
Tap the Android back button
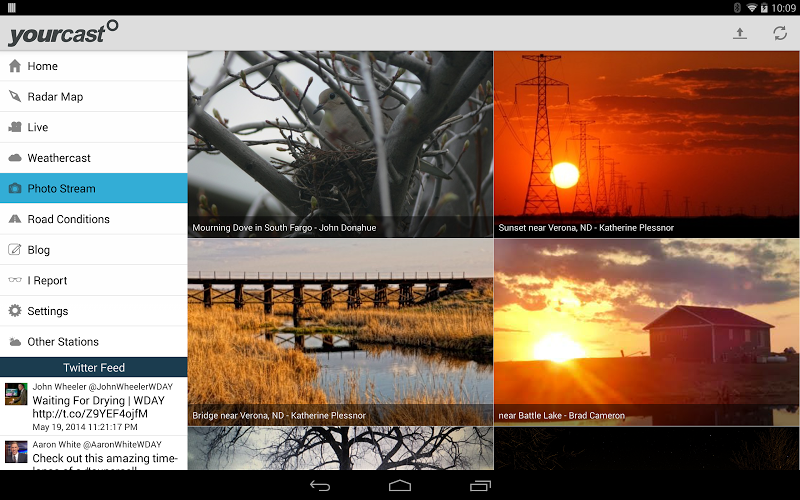320,486
